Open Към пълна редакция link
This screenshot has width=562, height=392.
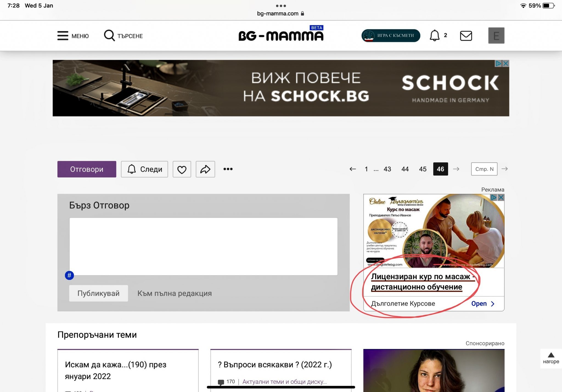tap(175, 293)
